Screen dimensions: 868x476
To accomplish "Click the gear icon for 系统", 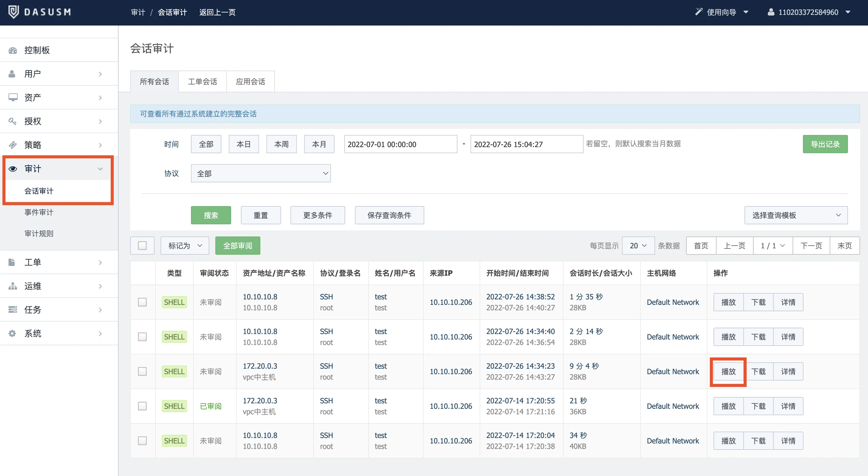I will (12, 333).
